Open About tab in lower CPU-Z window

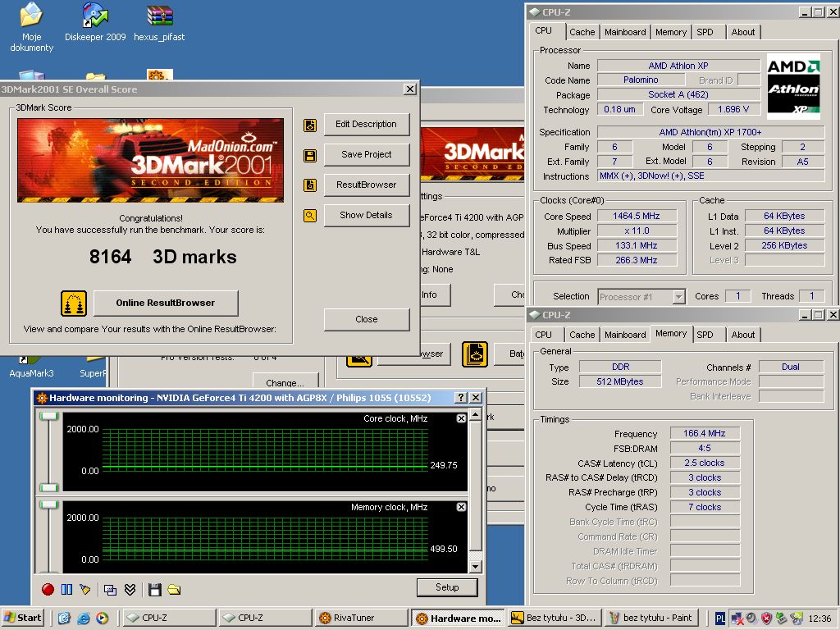click(x=743, y=335)
